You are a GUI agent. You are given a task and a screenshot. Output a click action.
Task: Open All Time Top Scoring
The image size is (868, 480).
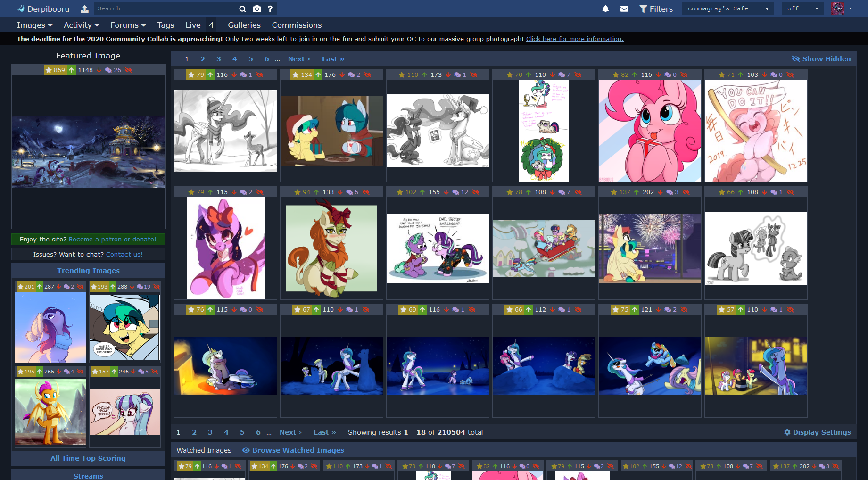click(88, 458)
